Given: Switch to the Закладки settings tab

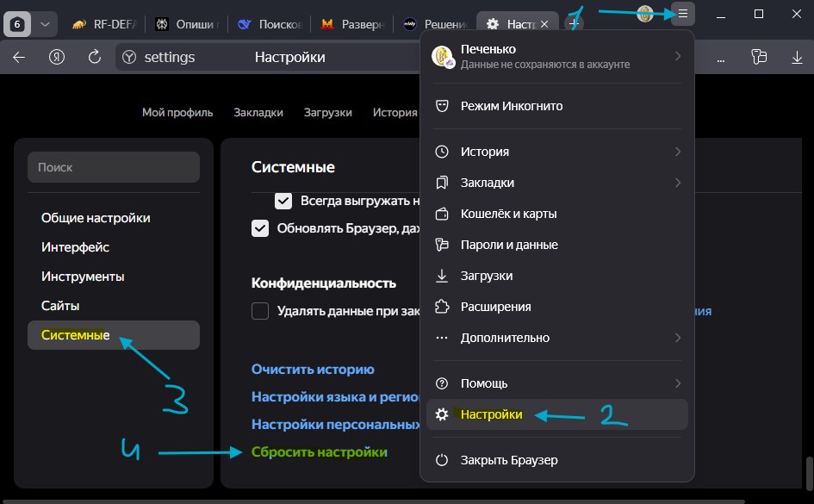Looking at the screenshot, I should tap(258, 112).
